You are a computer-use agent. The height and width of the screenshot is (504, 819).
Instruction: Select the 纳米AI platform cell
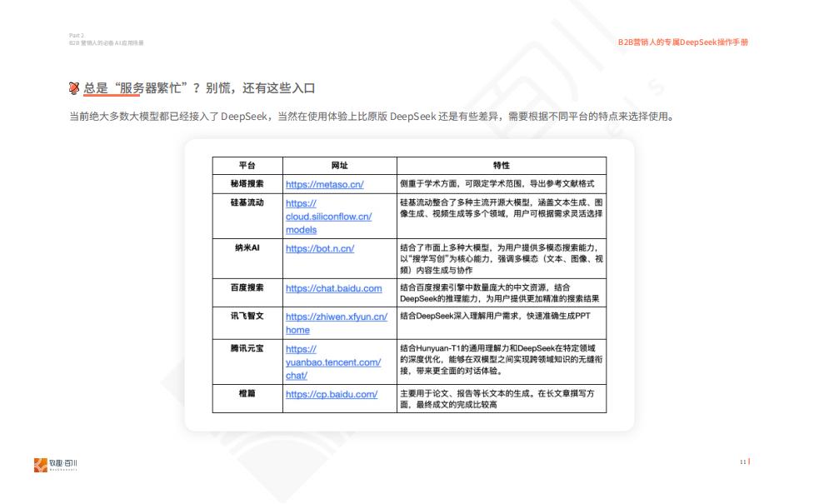point(247,258)
